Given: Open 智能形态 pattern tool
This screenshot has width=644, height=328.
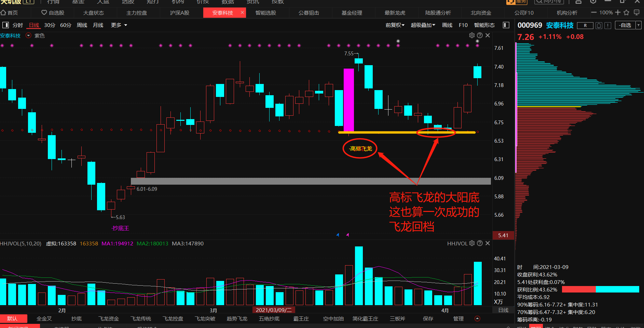Looking at the screenshot, I should coord(484,25).
